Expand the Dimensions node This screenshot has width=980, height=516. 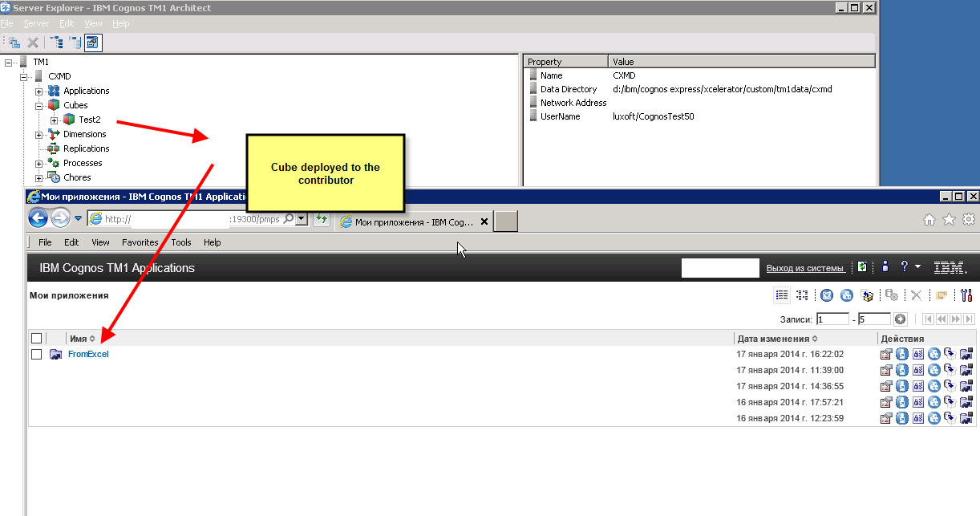tap(38, 134)
